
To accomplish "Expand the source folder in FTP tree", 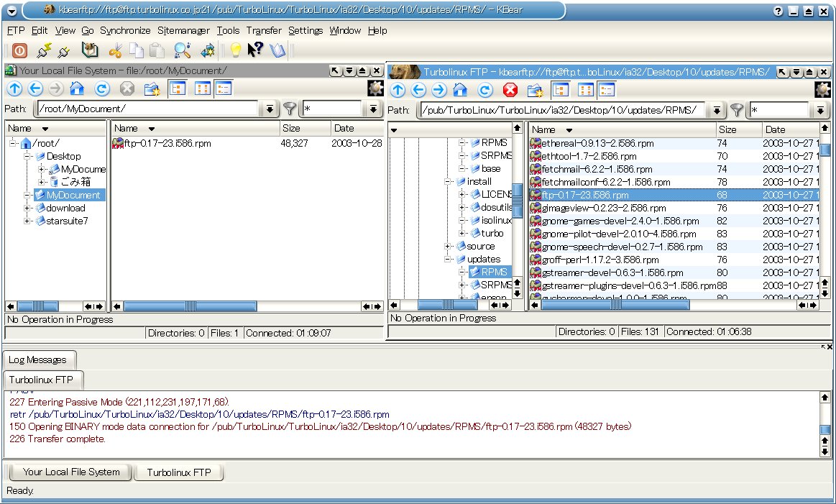I will (x=448, y=247).
